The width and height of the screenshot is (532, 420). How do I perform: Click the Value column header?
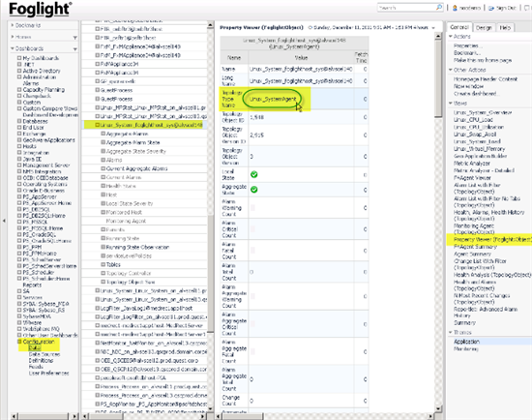coord(301,58)
